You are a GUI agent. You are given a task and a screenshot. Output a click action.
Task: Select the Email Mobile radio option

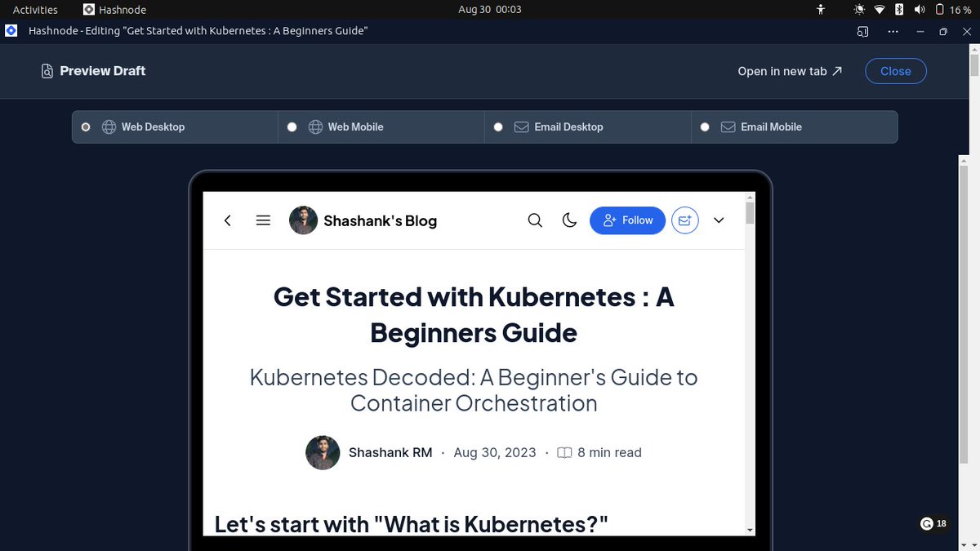point(705,127)
